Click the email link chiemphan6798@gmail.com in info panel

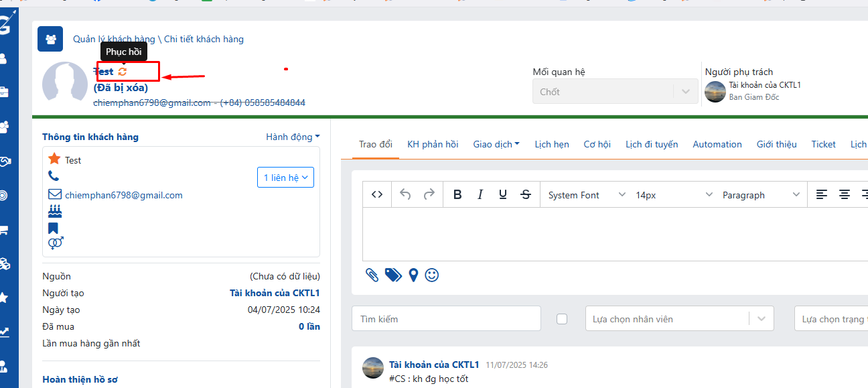pyautogui.click(x=124, y=195)
